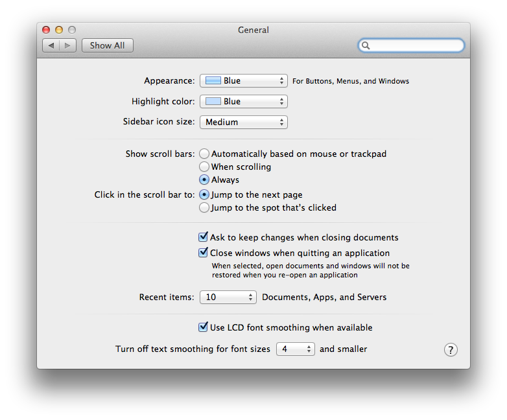Open the Highlight color popup menu
The height and width of the screenshot is (420, 507).
pos(244,102)
